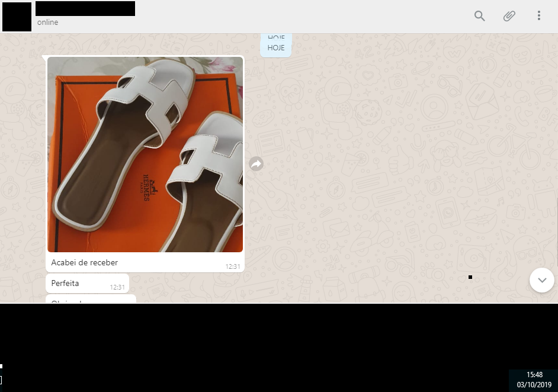558x392 pixels.
Task: Open the taskbar clock showing 15:48
Action: tap(534, 375)
